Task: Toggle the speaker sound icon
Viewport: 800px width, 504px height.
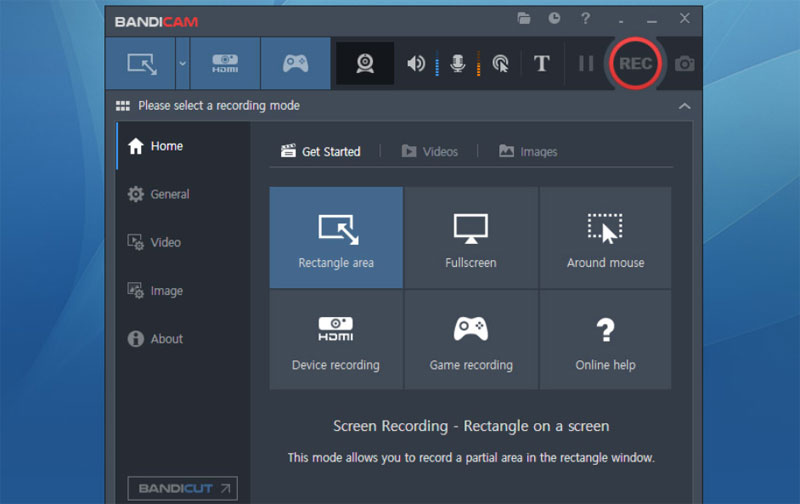Action: pyautogui.click(x=416, y=64)
